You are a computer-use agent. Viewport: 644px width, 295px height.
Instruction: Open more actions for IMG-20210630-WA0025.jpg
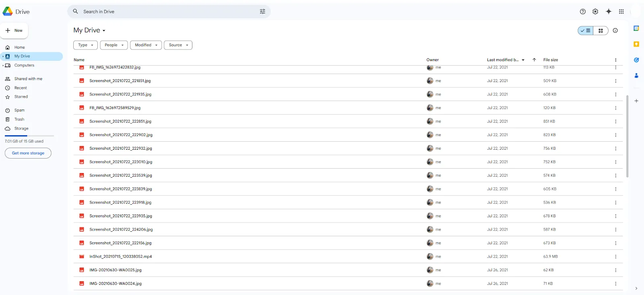(x=615, y=270)
